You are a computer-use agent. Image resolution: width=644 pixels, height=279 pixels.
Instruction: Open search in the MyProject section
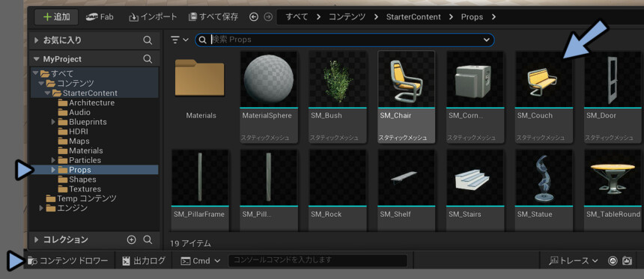pos(148,59)
